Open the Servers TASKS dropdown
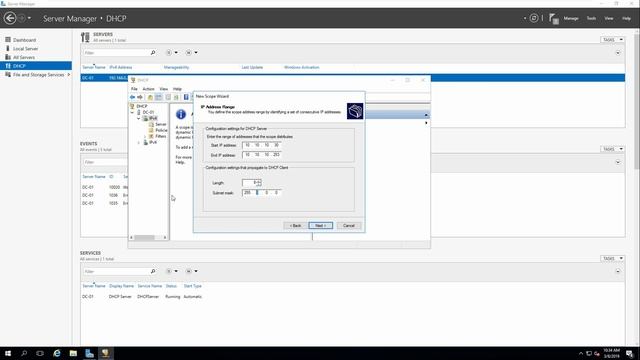The image size is (640, 360). [612, 40]
